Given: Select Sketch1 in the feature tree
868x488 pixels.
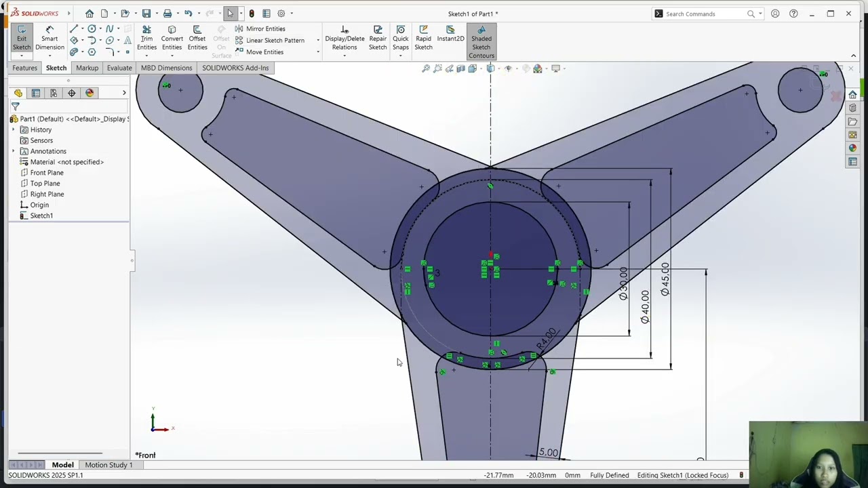Looking at the screenshot, I should [41, 216].
